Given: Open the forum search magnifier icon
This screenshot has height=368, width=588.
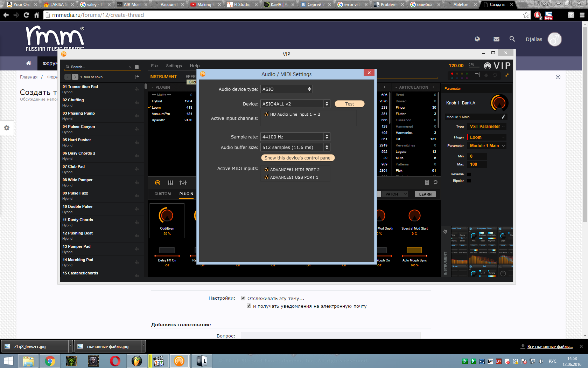Looking at the screenshot, I should [x=512, y=39].
